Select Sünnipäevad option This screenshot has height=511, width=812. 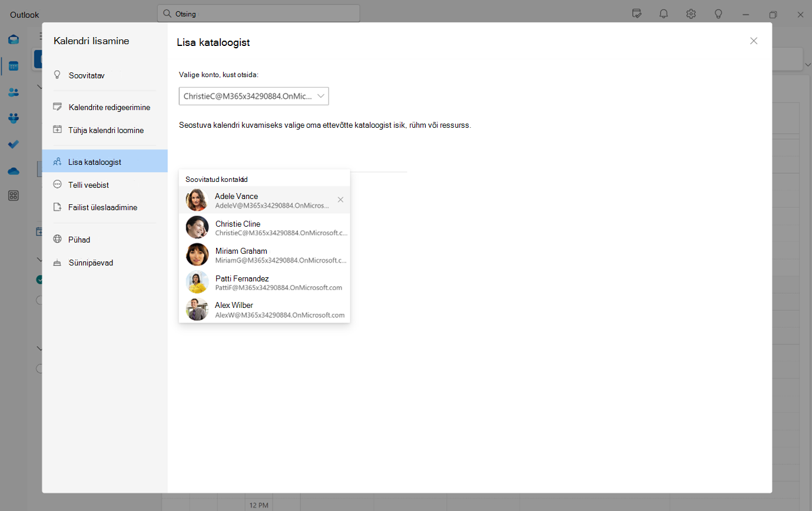coord(105,263)
